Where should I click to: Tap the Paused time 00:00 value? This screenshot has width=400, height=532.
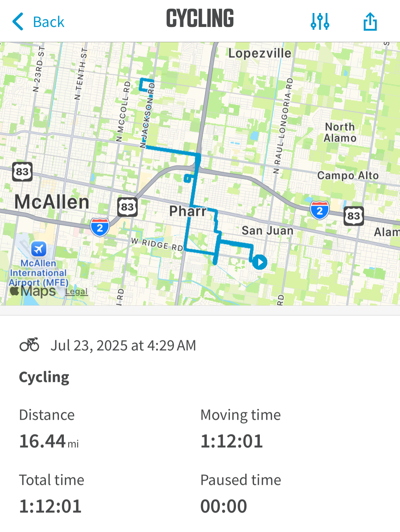224,506
